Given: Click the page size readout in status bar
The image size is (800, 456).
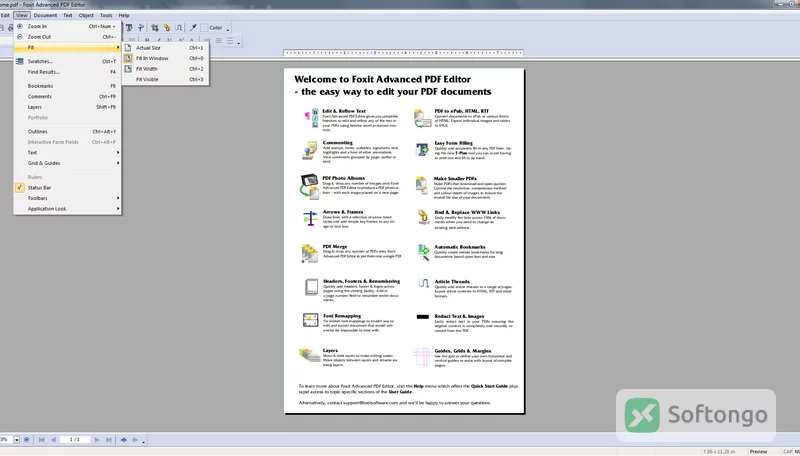Looking at the screenshot, I should click(719, 451).
